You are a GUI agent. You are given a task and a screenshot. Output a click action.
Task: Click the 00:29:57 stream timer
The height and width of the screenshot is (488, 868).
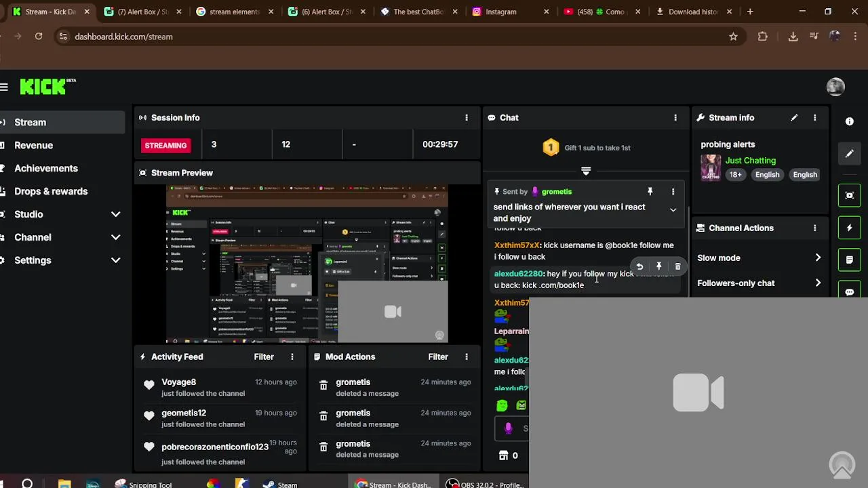pos(440,144)
